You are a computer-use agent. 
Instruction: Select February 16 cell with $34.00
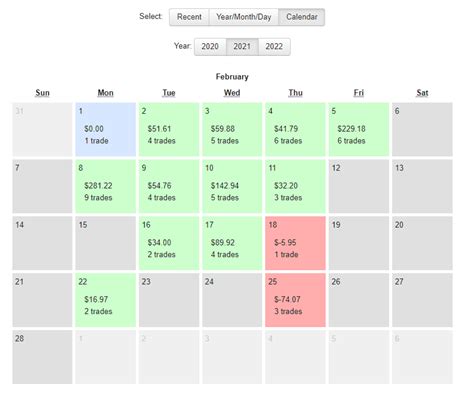click(x=169, y=243)
